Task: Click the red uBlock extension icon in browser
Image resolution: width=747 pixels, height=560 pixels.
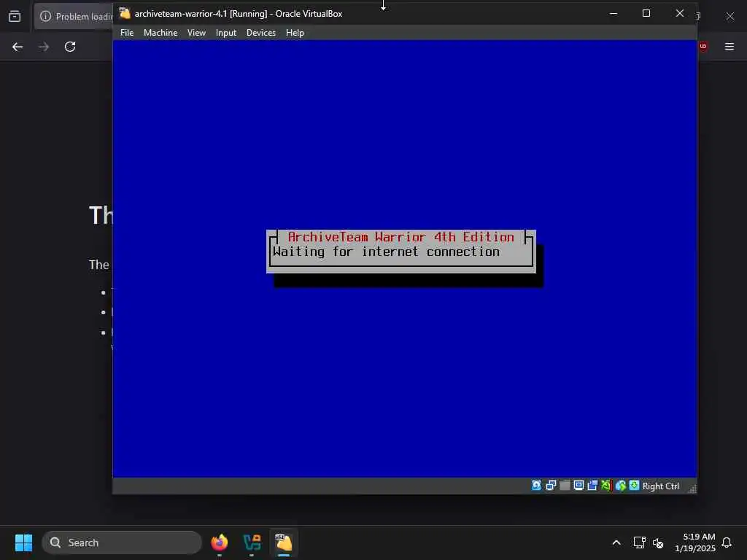Action: click(x=703, y=46)
